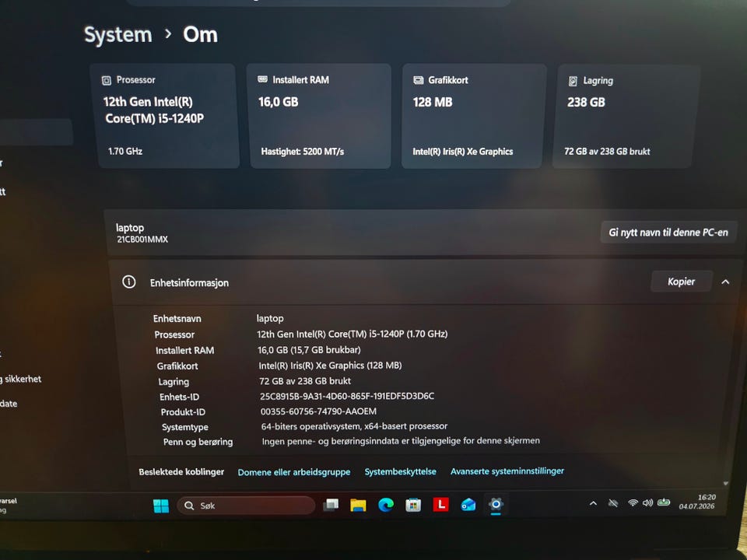
Task: Click the Wi-Fi icon in system tray
Action: 633,503
